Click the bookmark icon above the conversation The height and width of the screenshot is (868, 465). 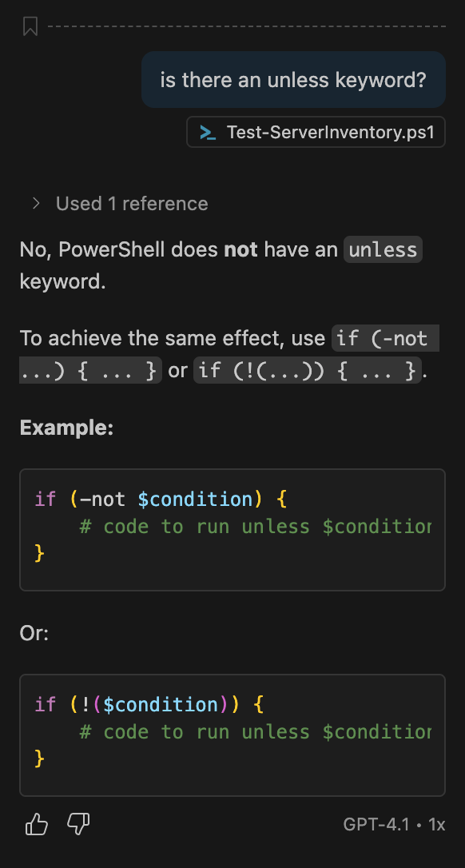point(30,25)
